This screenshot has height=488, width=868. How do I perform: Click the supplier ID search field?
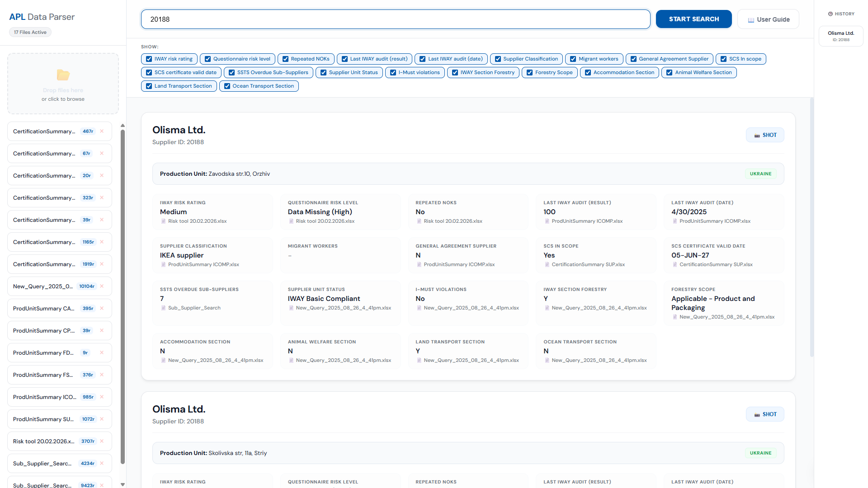(396, 19)
